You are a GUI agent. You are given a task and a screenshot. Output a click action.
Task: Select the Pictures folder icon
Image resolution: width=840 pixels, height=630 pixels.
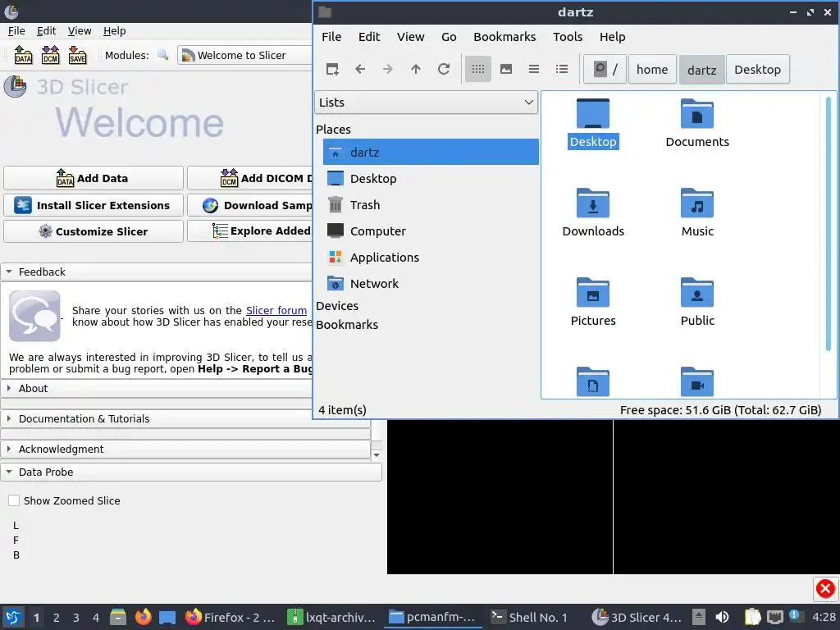[x=593, y=292]
